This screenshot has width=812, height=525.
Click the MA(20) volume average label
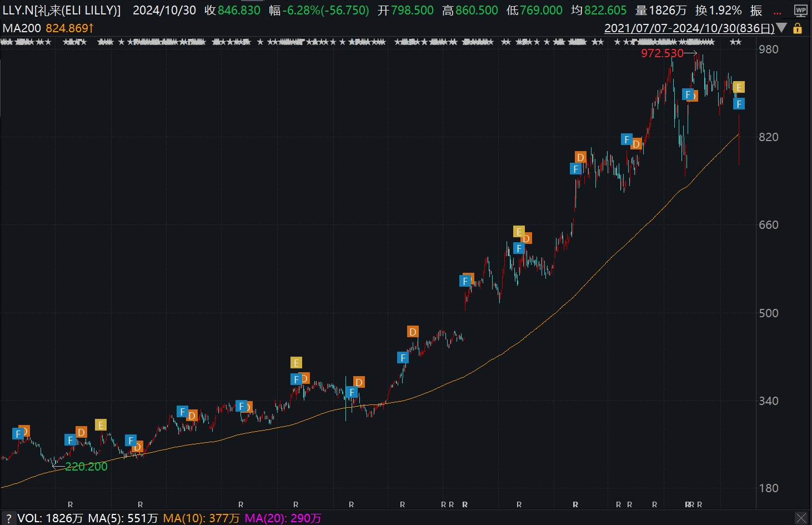coord(283,518)
